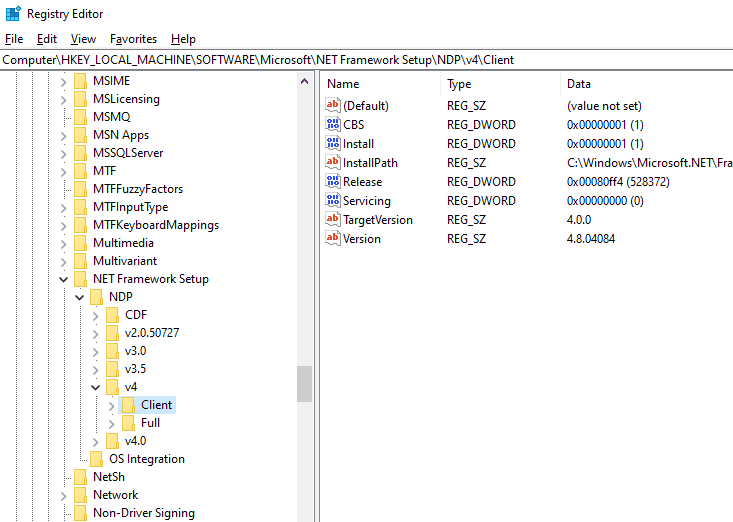This screenshot has width=733, height=522.
Task: Click the OS Integration folder icon
Action: tap(97, 459)
